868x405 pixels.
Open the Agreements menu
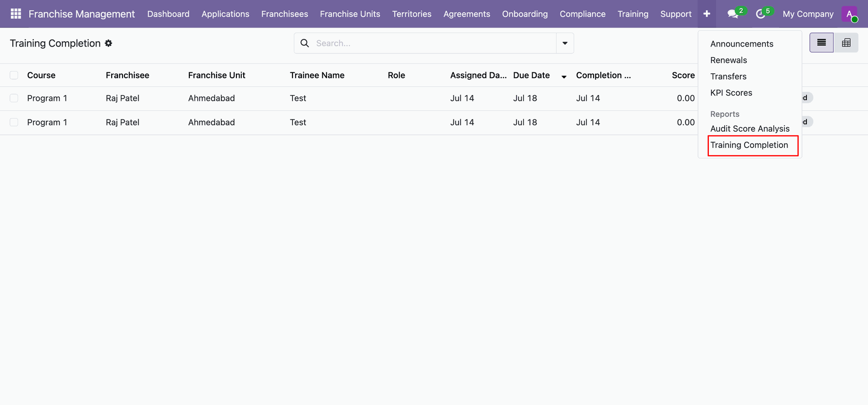467,14
